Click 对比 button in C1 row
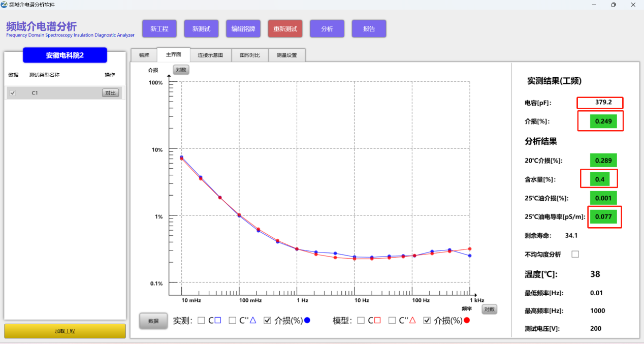Screen dimensions: 644x344 click(110, 93)
